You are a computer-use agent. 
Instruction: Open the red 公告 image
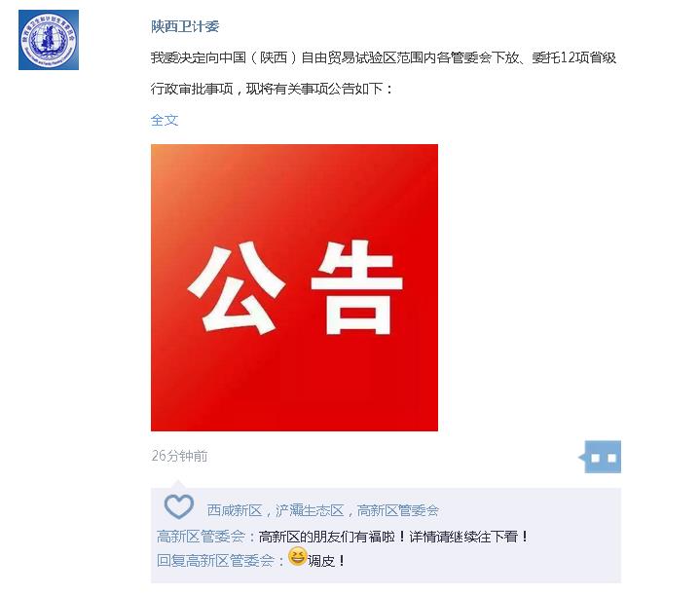(294, 287)
